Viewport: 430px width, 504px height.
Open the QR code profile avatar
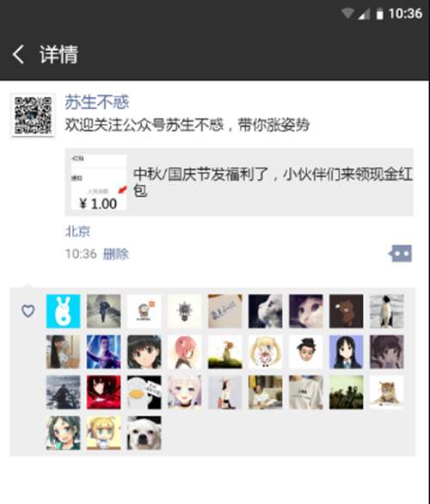33,115
